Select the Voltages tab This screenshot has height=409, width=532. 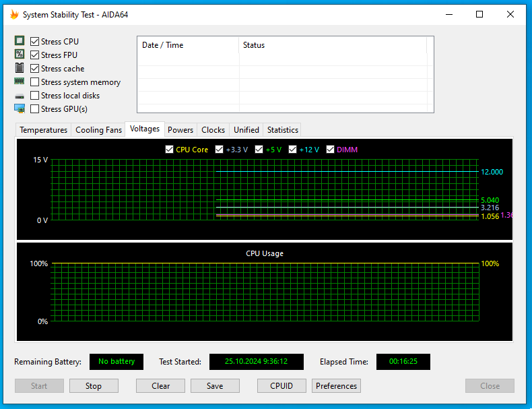[x=145, y=129]
